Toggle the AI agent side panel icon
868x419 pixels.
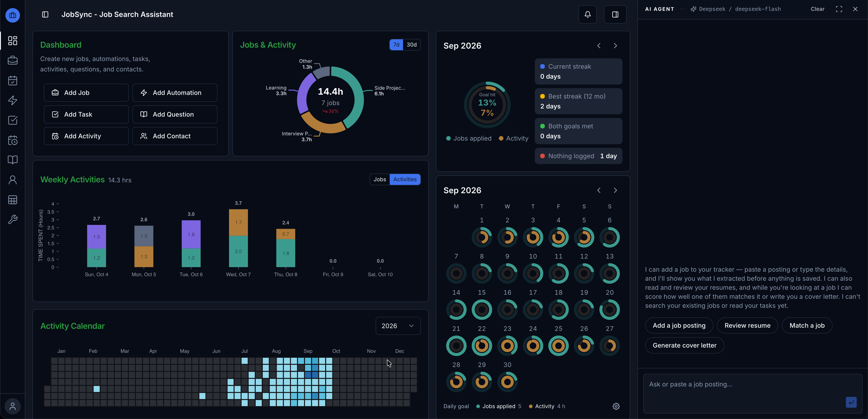pyautogui.click(x=615, y=14)
